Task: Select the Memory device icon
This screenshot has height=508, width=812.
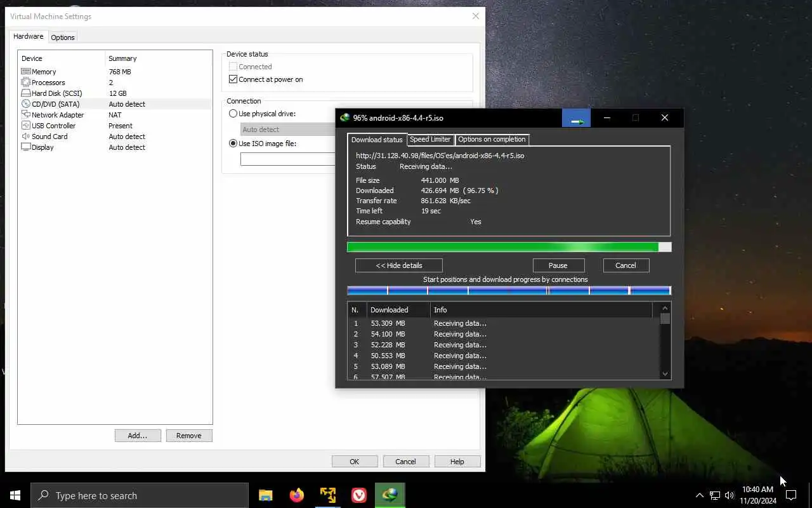Action: (26, 72)
